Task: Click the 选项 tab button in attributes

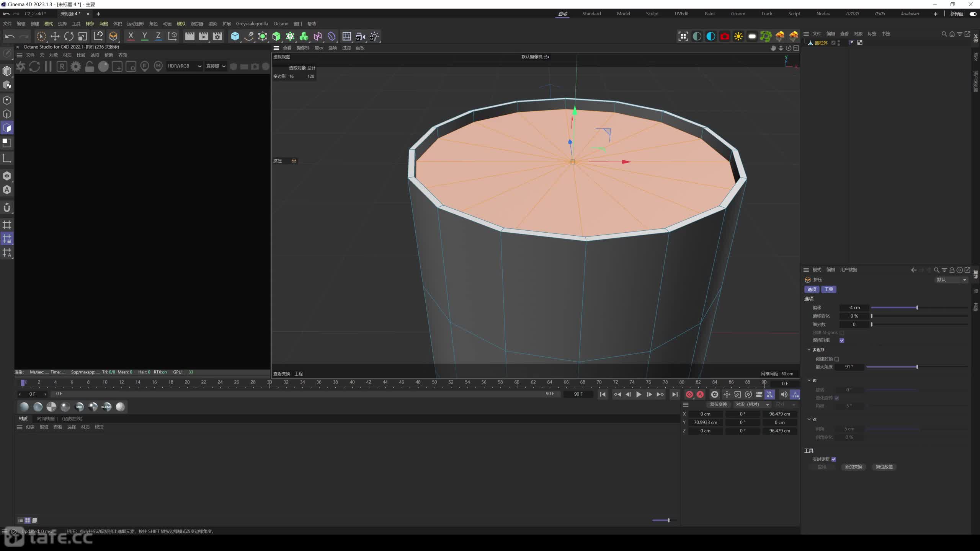Action: pyautogui.click(x=812, y=289)
